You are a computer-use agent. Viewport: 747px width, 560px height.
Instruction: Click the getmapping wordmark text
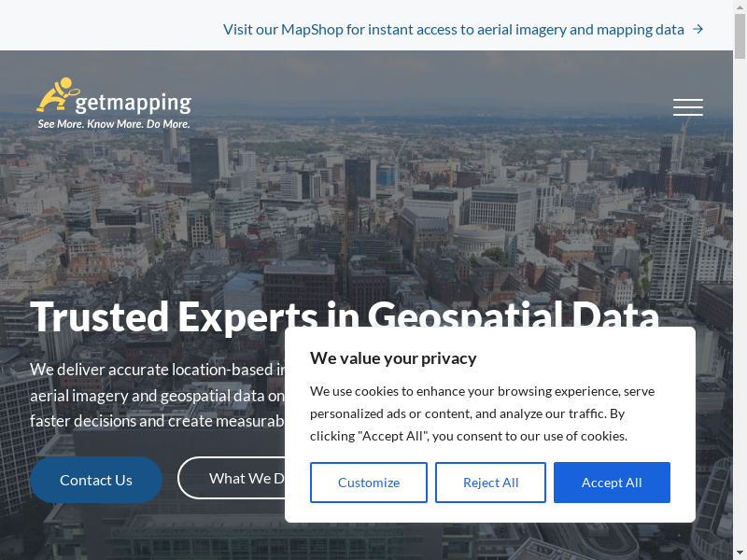133,102
